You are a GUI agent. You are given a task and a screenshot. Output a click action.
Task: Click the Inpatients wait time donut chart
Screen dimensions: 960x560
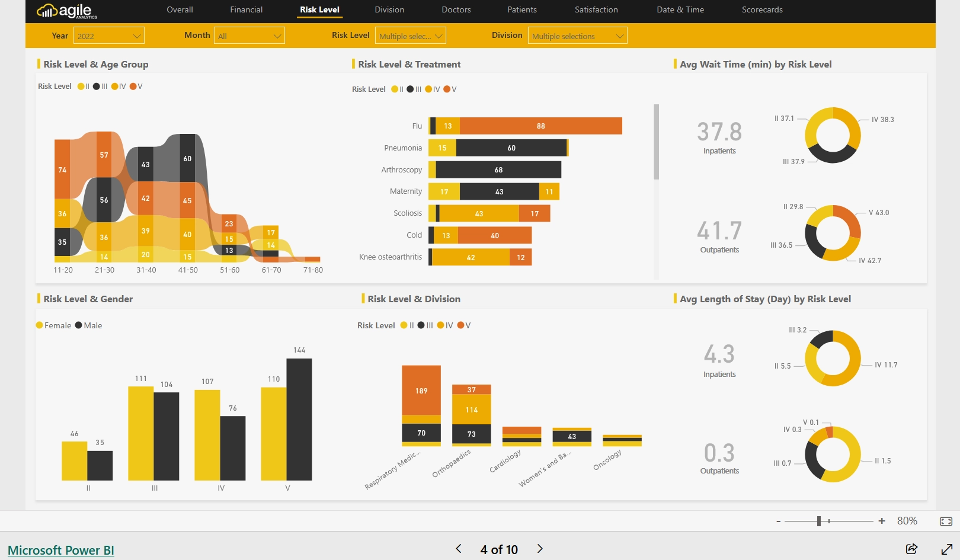tap(833, 135)
